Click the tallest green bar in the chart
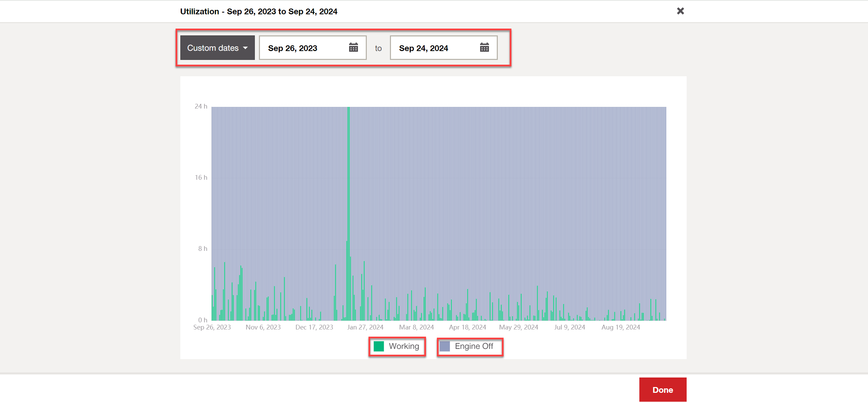This screenshot has height=402, width=868. (x=349, y=213)
